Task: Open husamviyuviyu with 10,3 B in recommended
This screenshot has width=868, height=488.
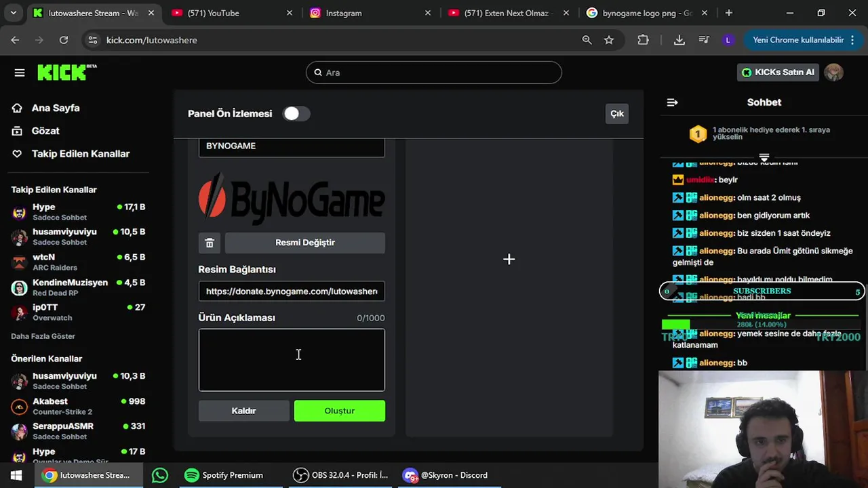Action: pyautogui.click(x=79, y=381)
